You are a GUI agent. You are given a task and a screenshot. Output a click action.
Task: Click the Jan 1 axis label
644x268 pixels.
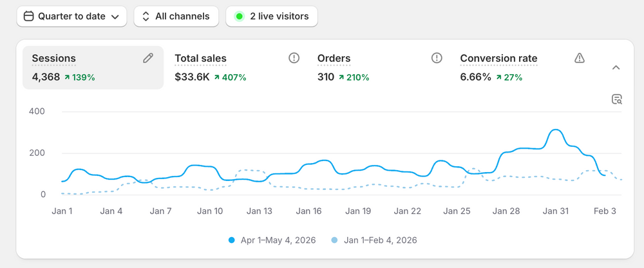[x=62, y=211]
